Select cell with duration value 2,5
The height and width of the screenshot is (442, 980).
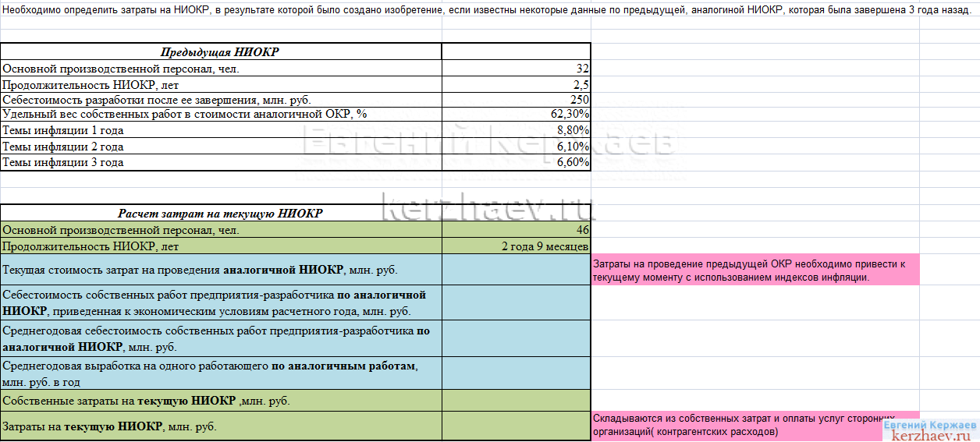click(517, 84)
